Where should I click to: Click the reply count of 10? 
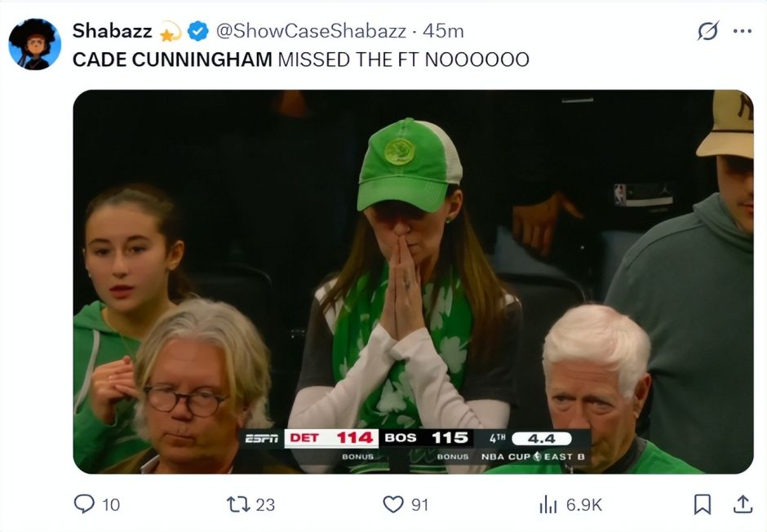[111, 505]
